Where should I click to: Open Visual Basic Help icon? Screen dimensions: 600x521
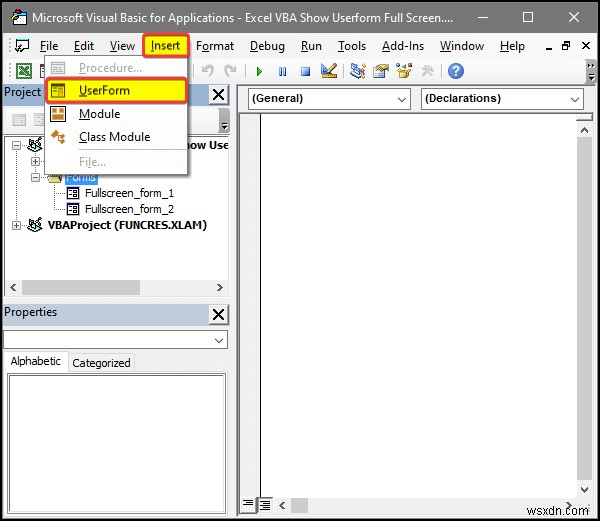(x=456, y=71)
